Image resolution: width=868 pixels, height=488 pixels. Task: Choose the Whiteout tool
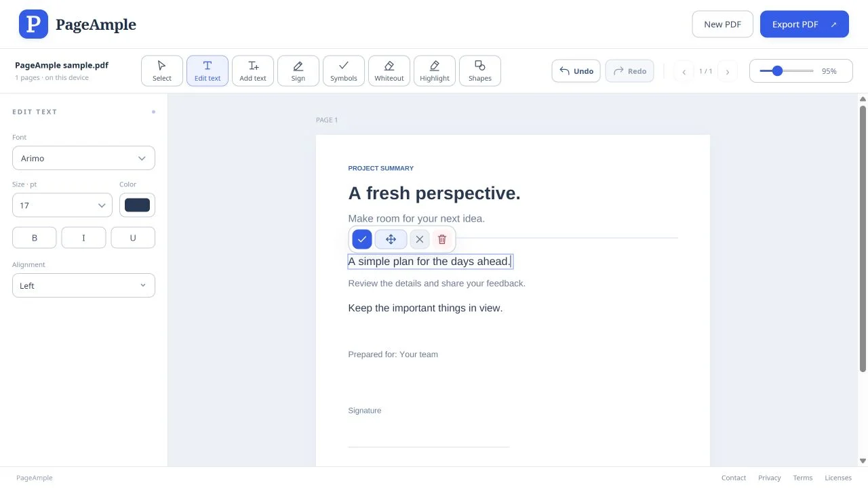[x=389, y=70]
